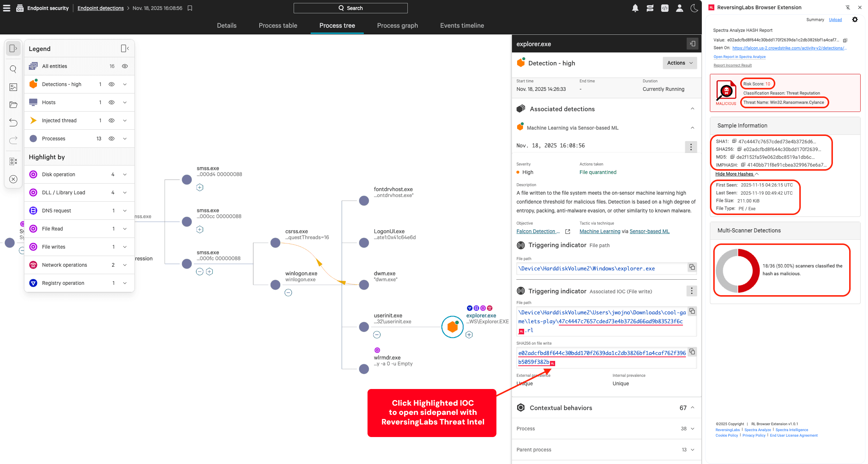Click the notifications bell icon
Image resolution: width=868 pixels, height=464 pixels.
click(635, 8)
